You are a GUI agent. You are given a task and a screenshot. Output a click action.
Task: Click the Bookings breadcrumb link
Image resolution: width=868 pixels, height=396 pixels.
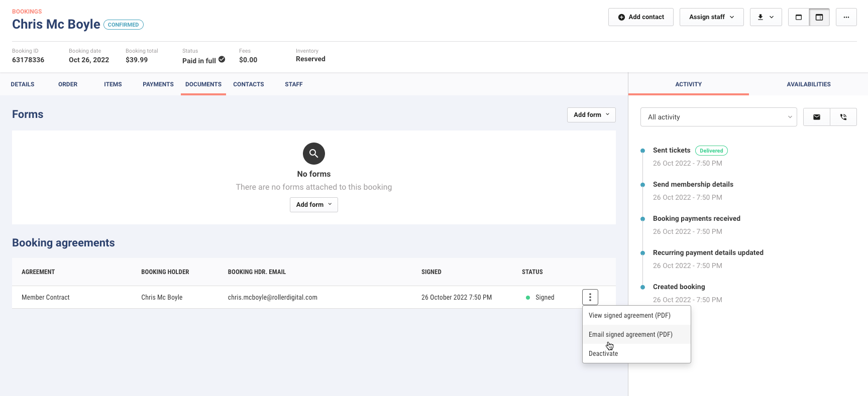27,12
